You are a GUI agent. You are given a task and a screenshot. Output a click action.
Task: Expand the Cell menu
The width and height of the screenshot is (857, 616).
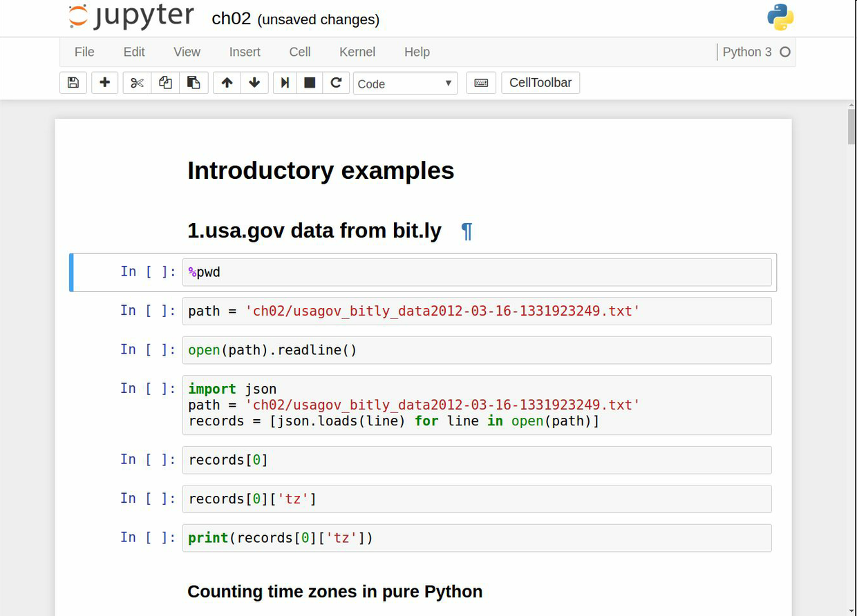point(300,52)
